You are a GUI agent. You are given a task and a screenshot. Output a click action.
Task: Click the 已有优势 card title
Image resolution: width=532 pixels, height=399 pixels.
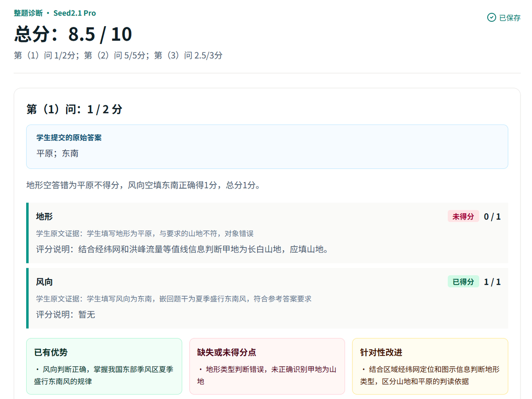coord(51,352)
